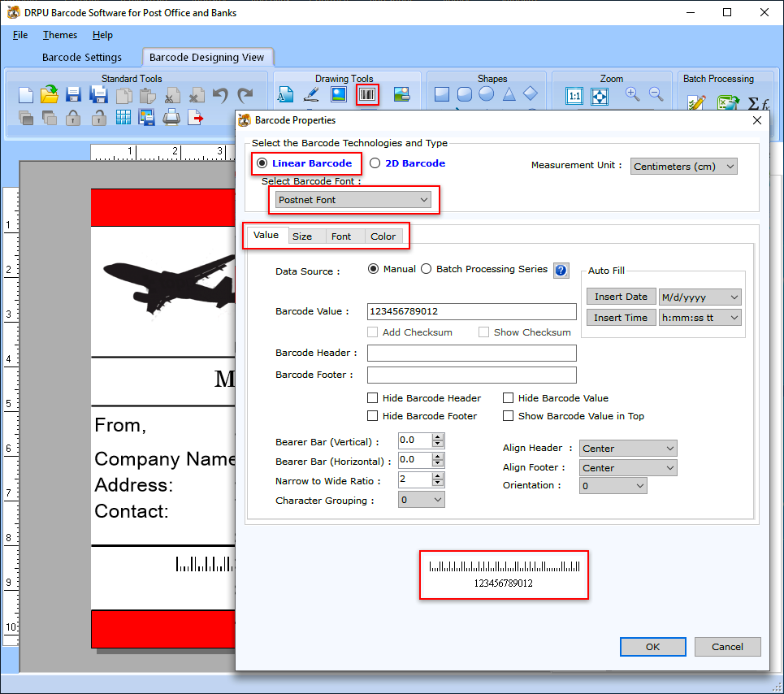
Task: Open the Orientation dropdown
Action: point(613,485)
